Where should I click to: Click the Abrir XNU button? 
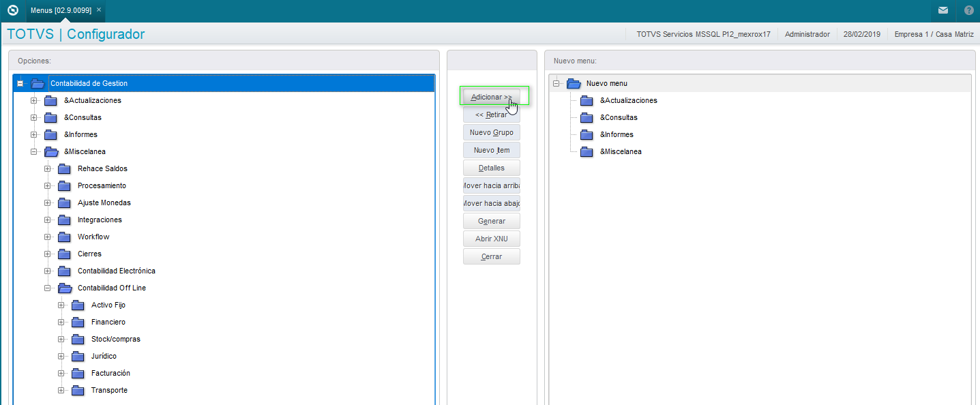click(x=492, y=239)
